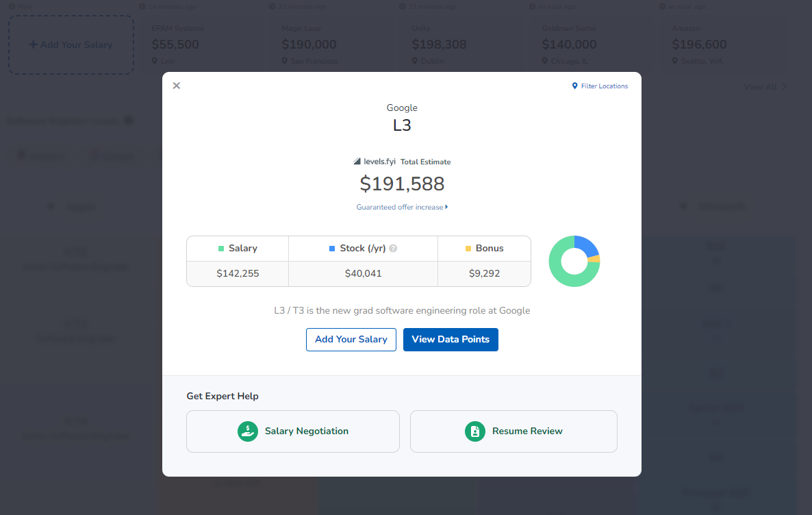Click the yellow Bonus legend swatch
Image resolution: width=812 pixels, height=515 pixels.
click(468, 249)
